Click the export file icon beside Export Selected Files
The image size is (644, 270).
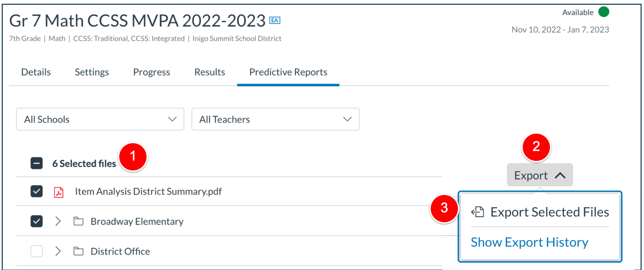pos(478,212)
